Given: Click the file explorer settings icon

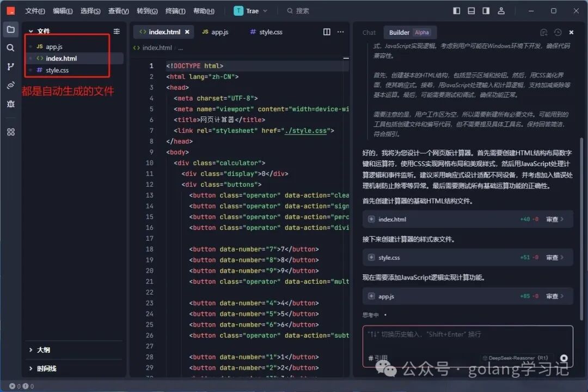Looking at the screenshot, I should click(117, 31).
